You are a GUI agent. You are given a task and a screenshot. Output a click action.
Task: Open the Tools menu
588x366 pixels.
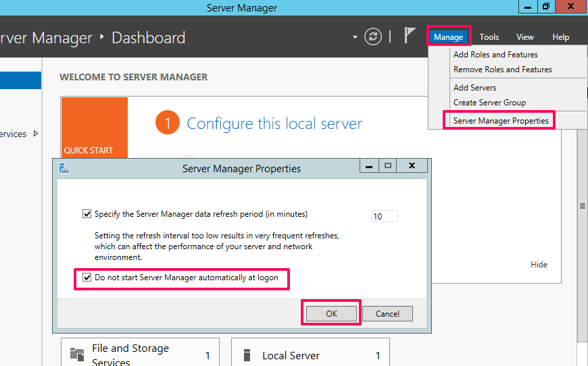pyautogui.click(x=489, y=36)
